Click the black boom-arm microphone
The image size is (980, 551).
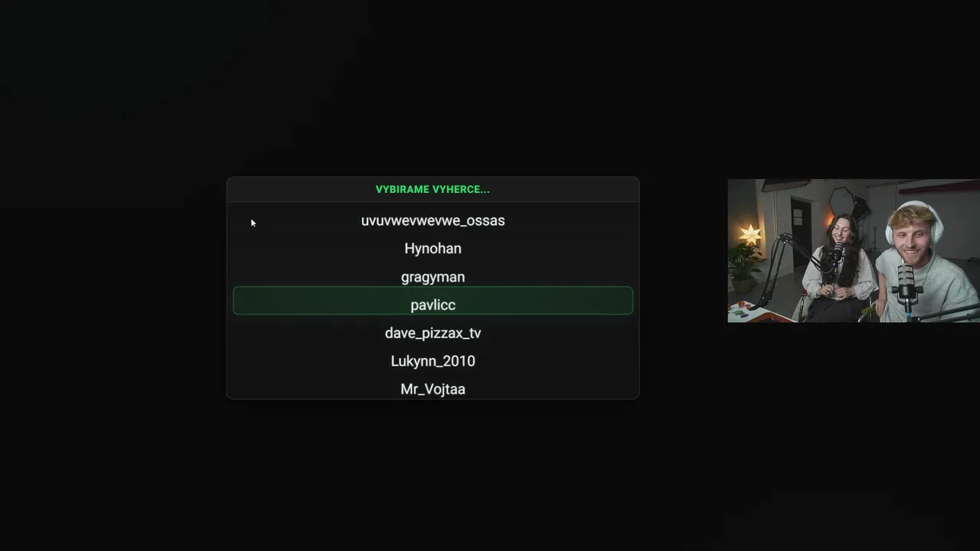[x=836, y=254]
